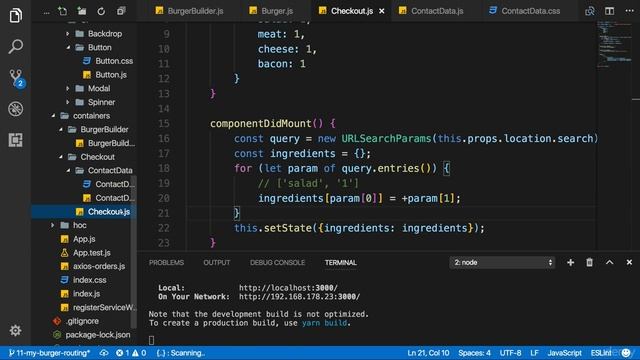This screenshot has height=360, width=640.
Task: Click Spaces: 4 indentation setting
Action: click(x=474, y=353)
